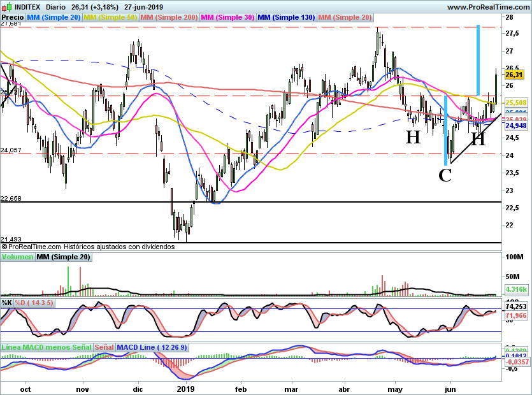Screen dimensions: 532x395
Task: Click the 27,681 resistance level label
Action: click(11, 24)
